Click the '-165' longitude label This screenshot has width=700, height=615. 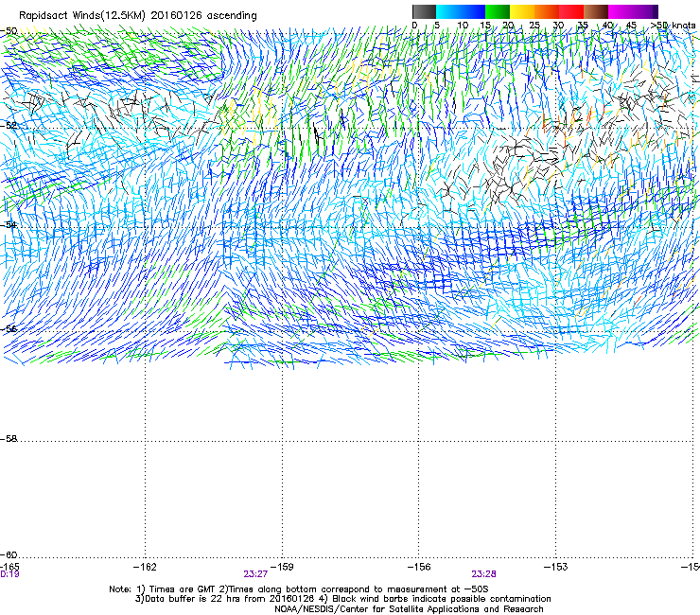click(x=9, y=567)
